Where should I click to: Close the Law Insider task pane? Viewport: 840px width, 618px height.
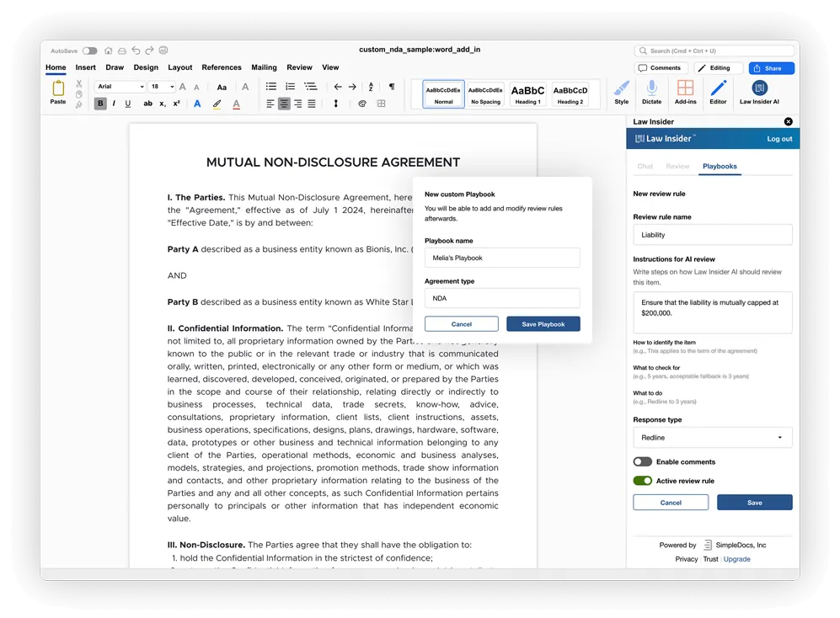(x=788, y=121)
